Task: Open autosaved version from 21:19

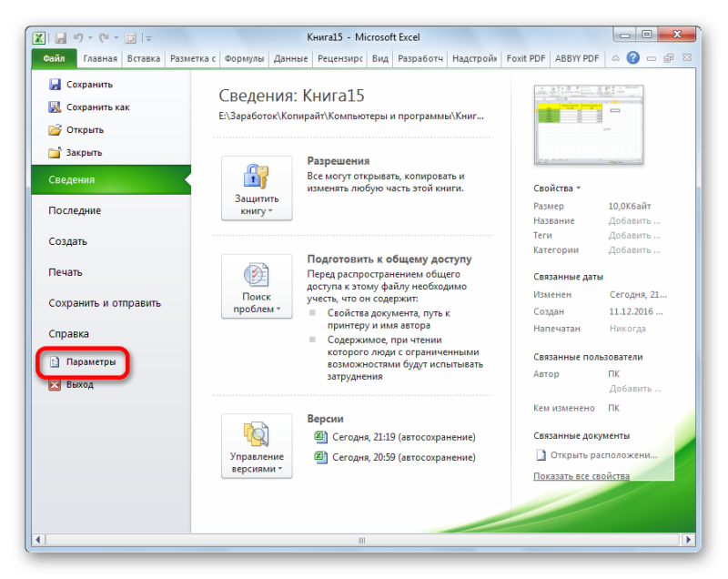Action: click(395, 437)
